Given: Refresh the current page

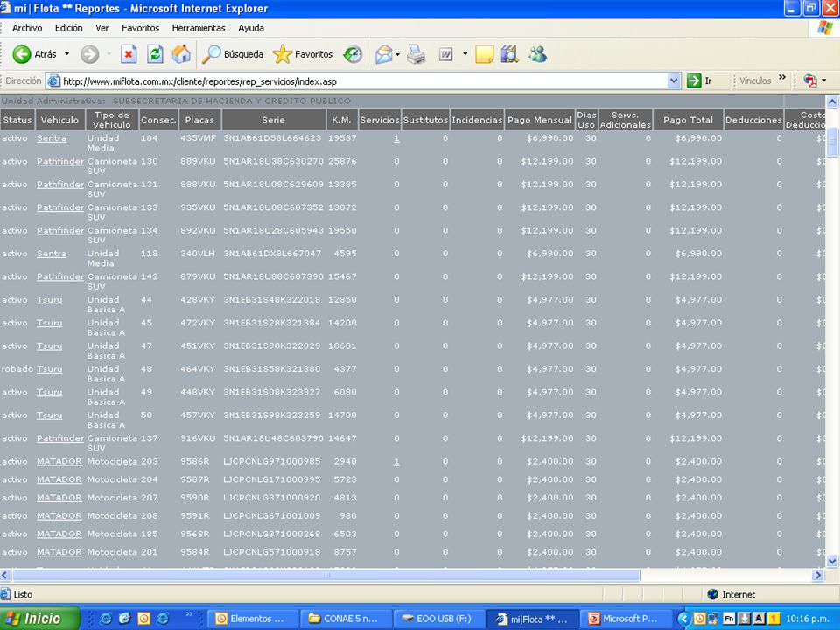Looking at the screenshot, I should (156, 54).
